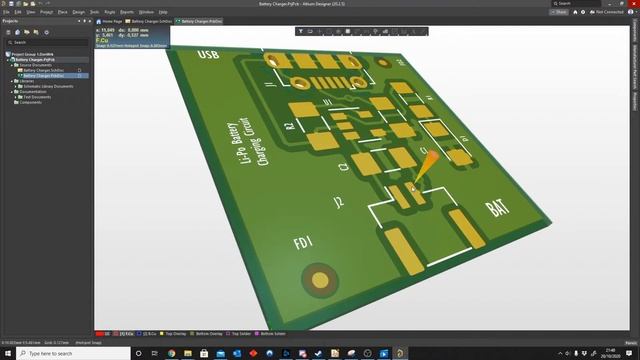
Task: Select the Top Solder layer tab
Action: tap(238, 334)
